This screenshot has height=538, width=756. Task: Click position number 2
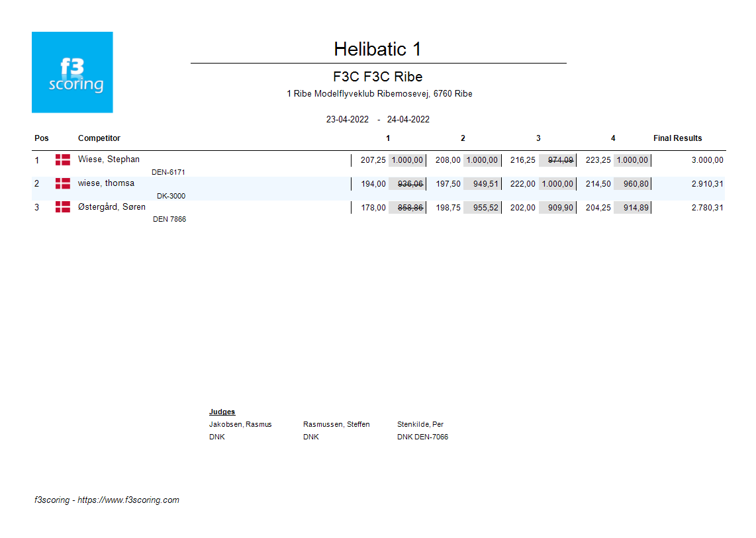(x=36, y=184)
